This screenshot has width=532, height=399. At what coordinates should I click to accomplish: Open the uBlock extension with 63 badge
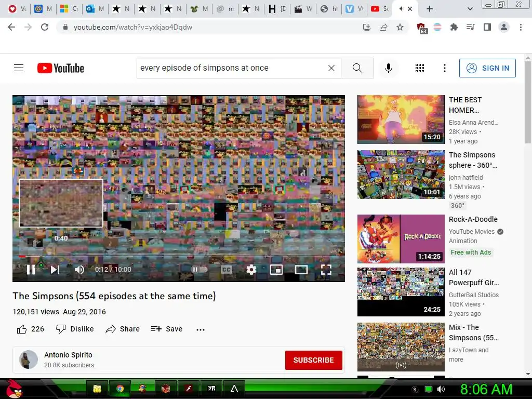pos(421,28)
